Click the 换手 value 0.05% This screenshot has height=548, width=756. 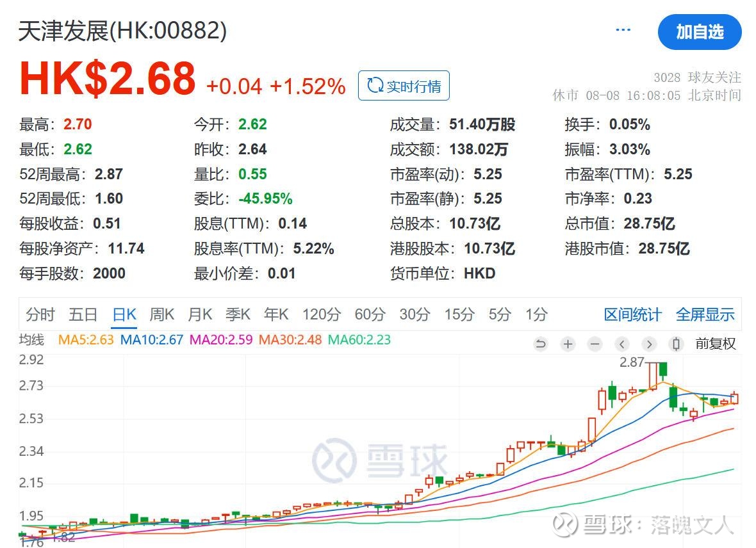[629, 124]
